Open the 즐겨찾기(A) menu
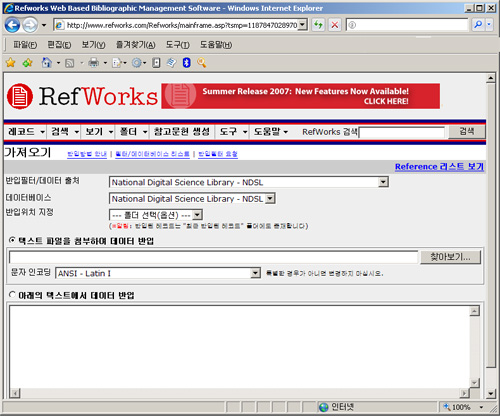Viewport: 500px width, 416px height. [x=135, y=45]
